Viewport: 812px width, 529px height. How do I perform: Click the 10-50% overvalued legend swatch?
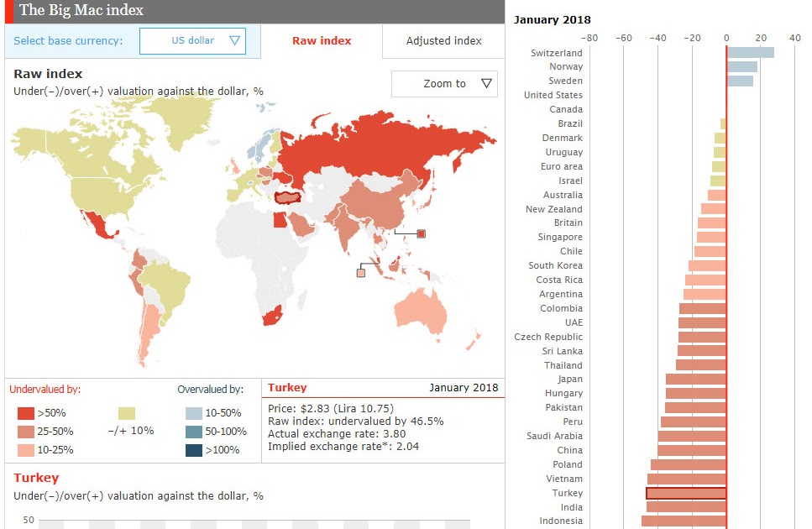click(x=194, y=413)
